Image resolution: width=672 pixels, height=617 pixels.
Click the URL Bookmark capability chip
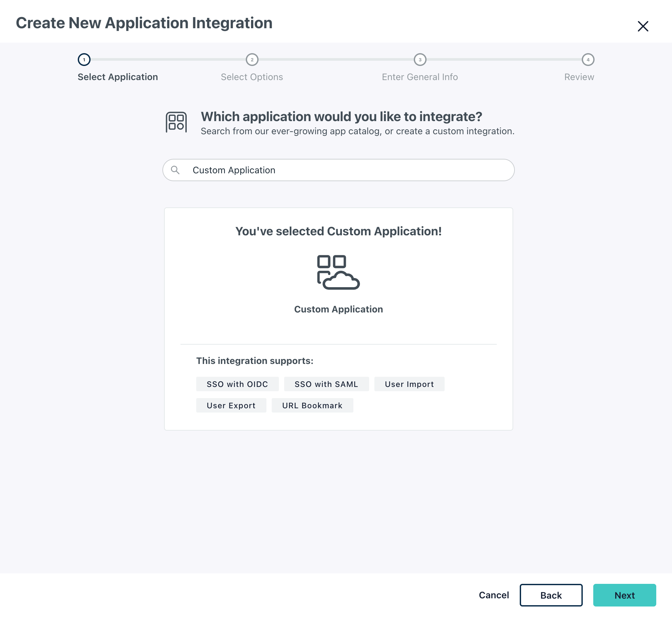[312, 405]
